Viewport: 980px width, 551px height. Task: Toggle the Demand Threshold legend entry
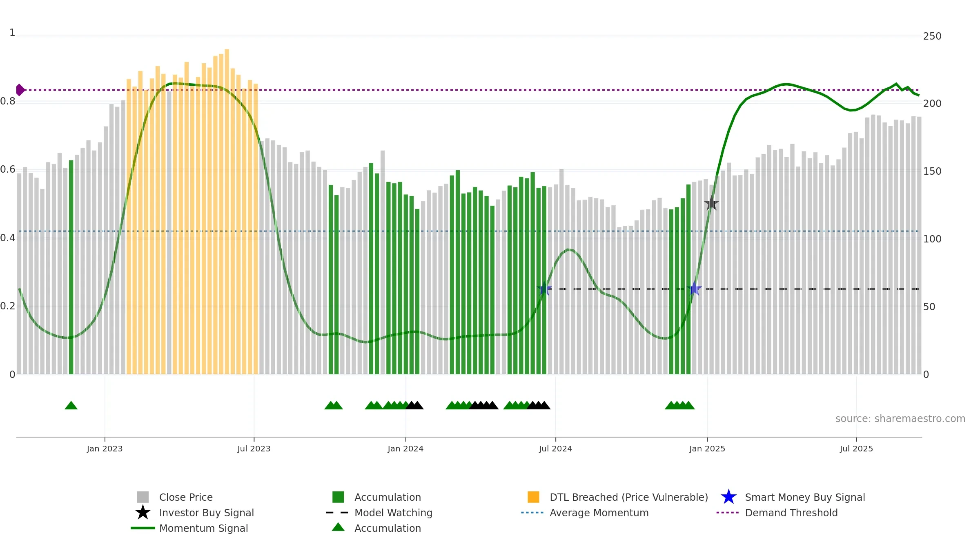click(x=791, y=513)
